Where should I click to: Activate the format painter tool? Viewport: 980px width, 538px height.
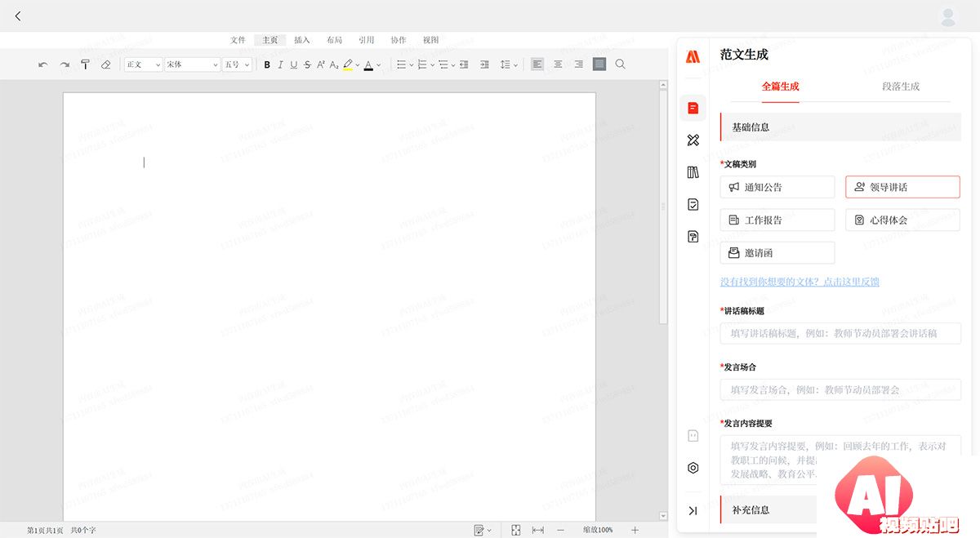(85, 64)
